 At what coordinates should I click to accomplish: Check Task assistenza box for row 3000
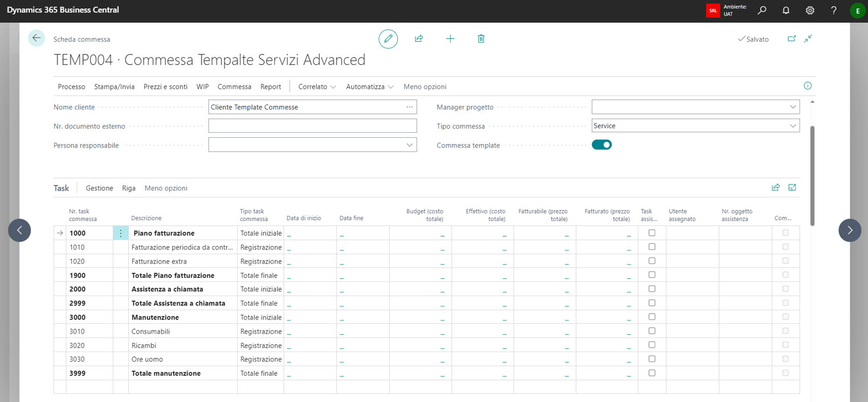[652, 317]
